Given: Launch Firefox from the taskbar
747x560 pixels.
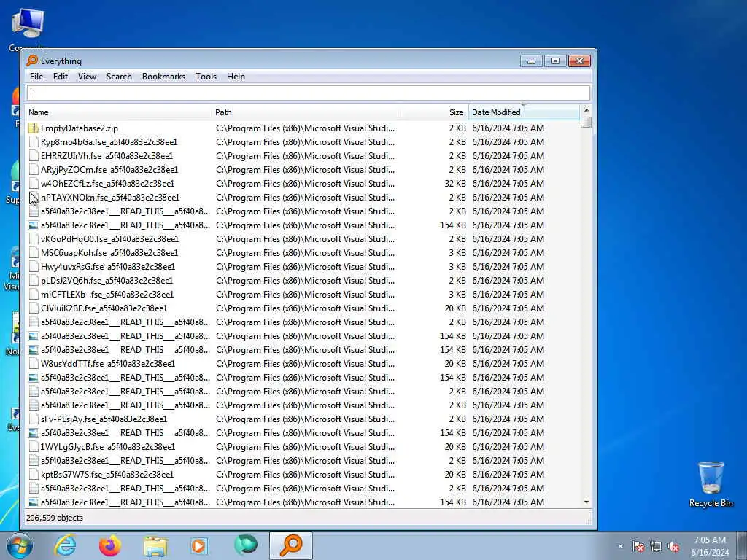Looking at the screenshot, I should (x=110, y=545).
